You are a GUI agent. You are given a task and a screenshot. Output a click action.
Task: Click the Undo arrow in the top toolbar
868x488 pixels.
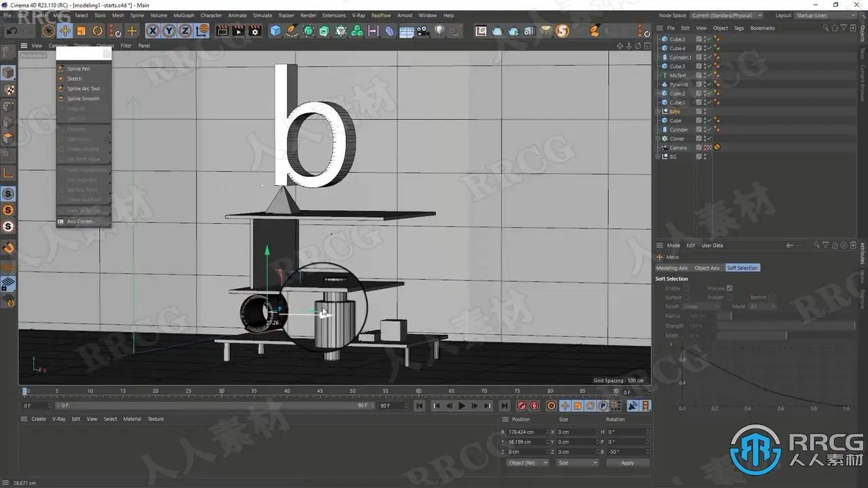pos(12,30)
